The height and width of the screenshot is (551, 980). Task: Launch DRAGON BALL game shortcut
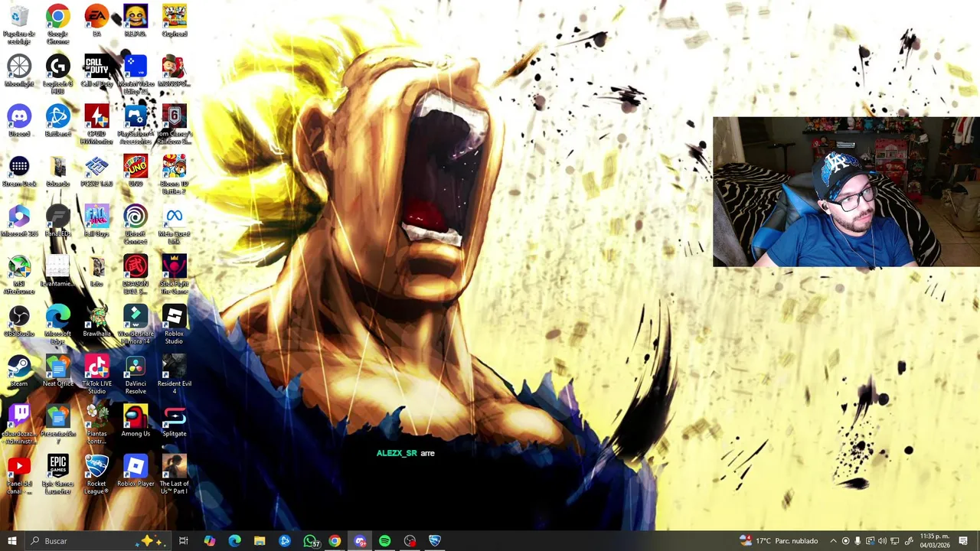tap(136, 275)
